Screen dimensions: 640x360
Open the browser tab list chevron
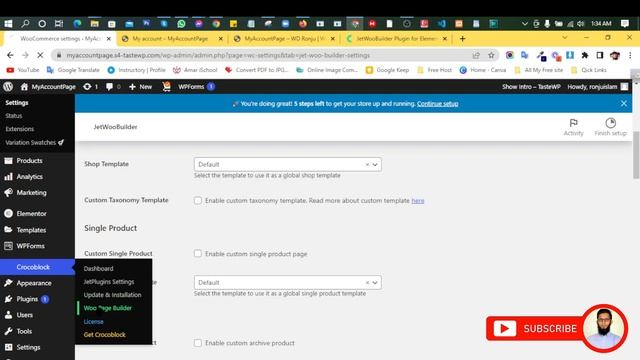pyautogui.click(x=564, y=38)
